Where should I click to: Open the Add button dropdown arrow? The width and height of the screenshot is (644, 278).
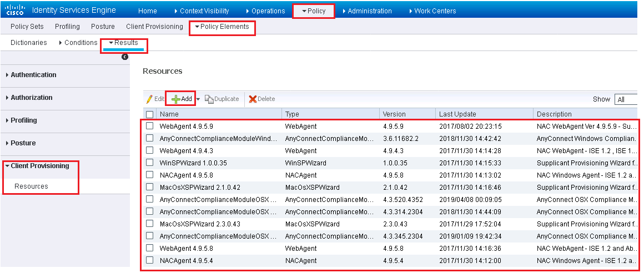pyautogui.click(x=198, y=99)
